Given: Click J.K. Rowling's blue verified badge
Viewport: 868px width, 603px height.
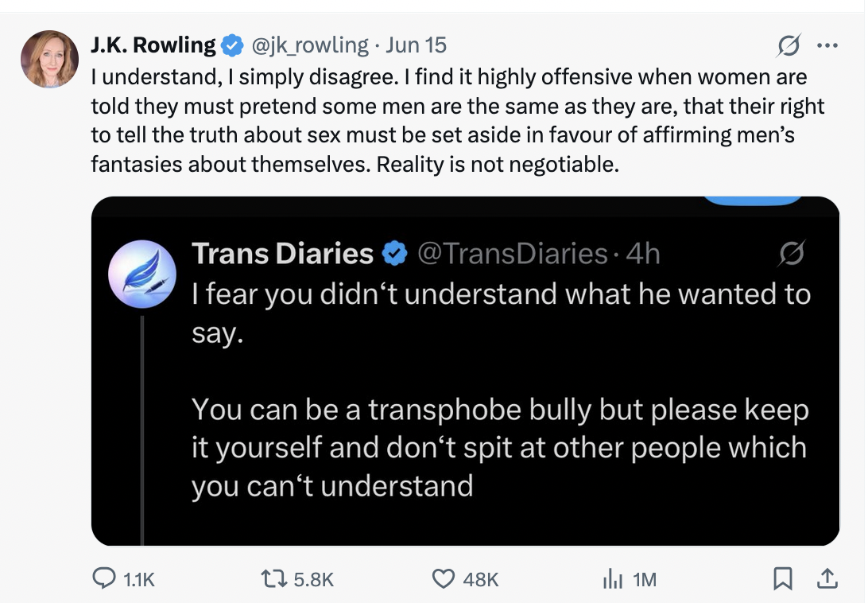Looking at the screenshot, I should pyautogui.click(x=232, y=45).
